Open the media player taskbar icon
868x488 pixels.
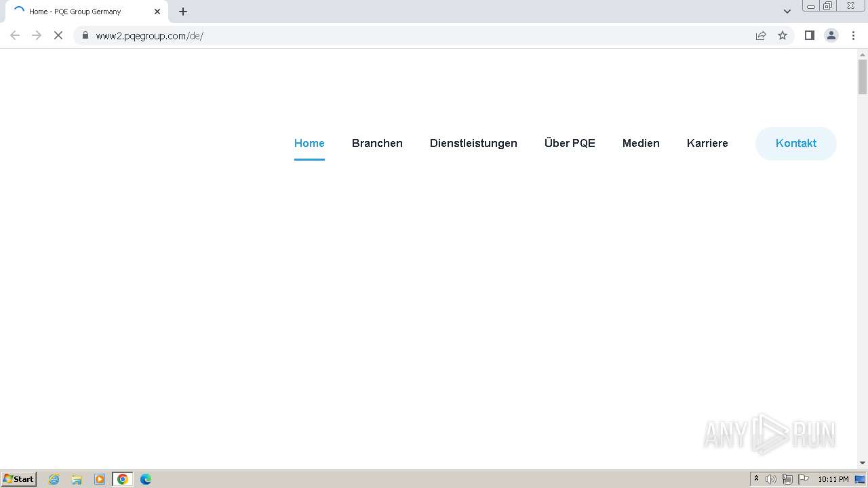(x=100, y=479)
